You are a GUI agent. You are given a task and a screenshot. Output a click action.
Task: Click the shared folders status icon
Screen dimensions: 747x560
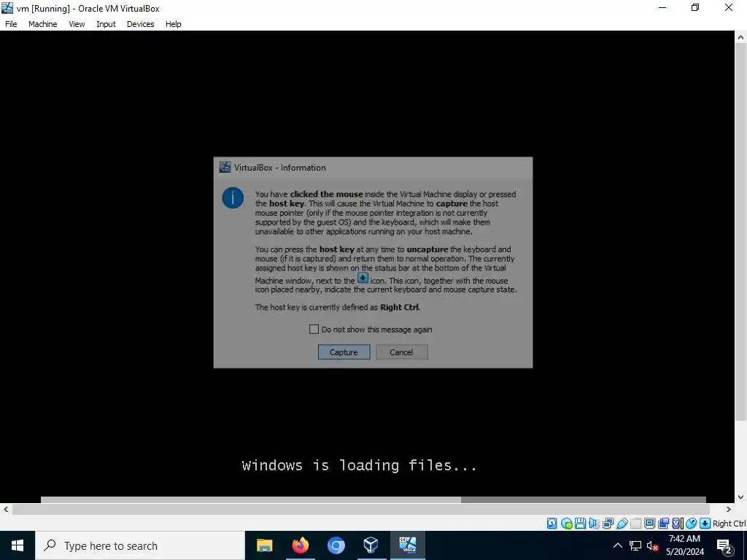635,524
